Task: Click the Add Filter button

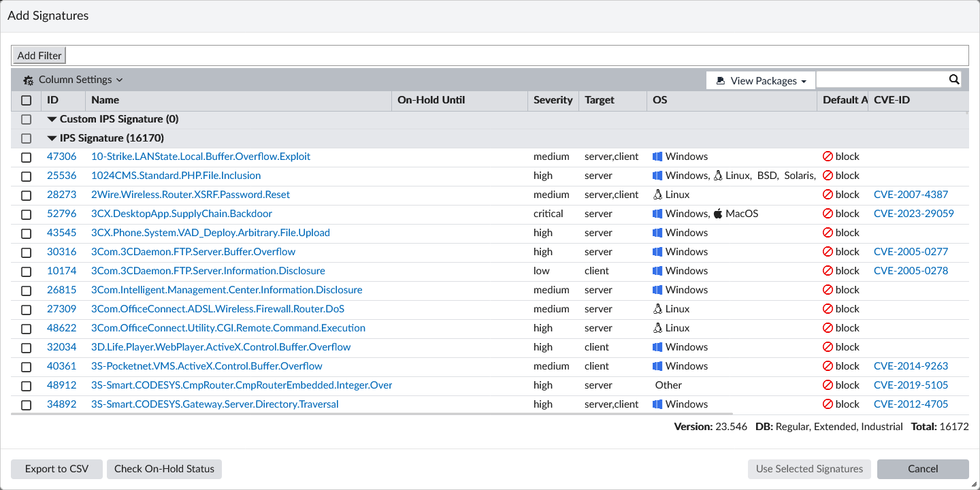Action: tap(38, 54)
